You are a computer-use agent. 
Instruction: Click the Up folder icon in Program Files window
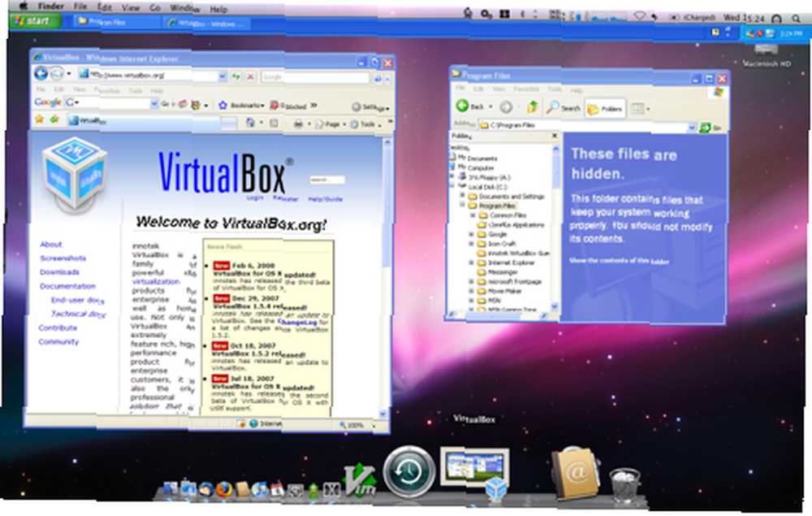pos(533,107)
